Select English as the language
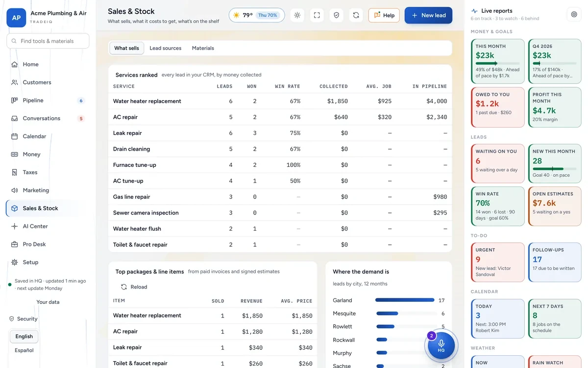Viewport: 588px width, 368px height. (x=24, y=337)
